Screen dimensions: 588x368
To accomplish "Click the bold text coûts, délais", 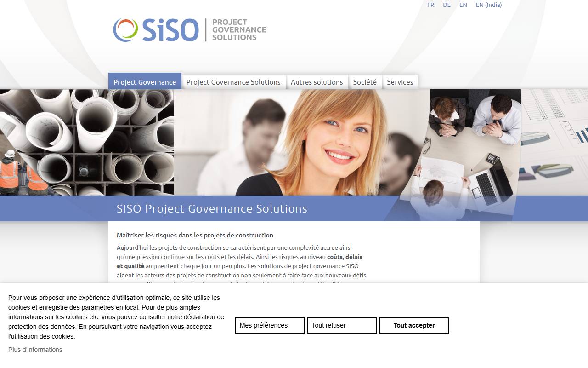I will (x=345, y=257).
